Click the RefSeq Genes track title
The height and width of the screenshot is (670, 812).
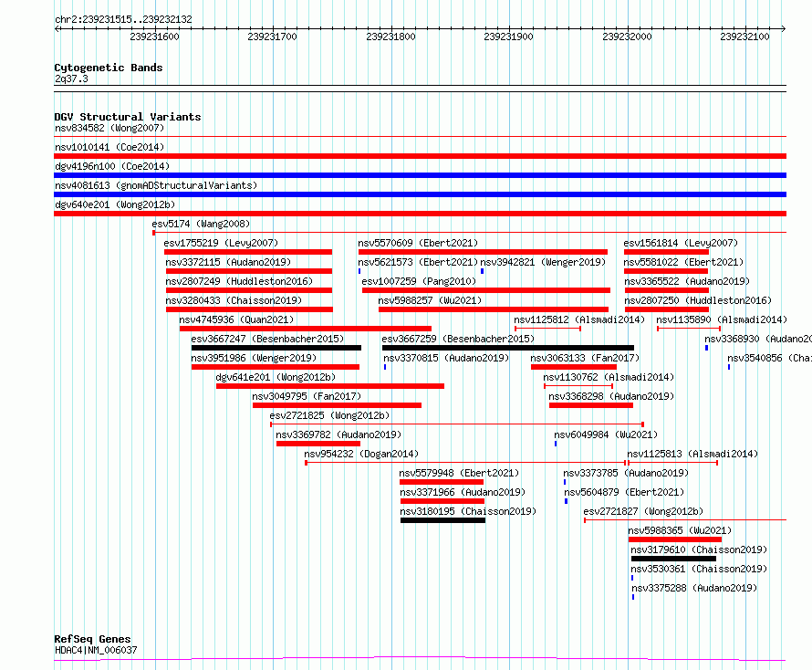[93, 639]
